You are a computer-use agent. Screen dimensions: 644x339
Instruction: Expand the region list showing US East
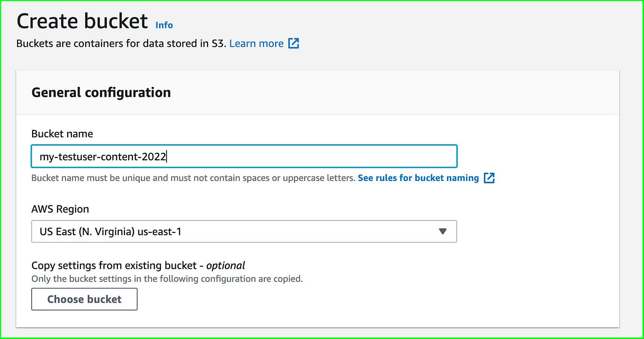coord(244,232)
